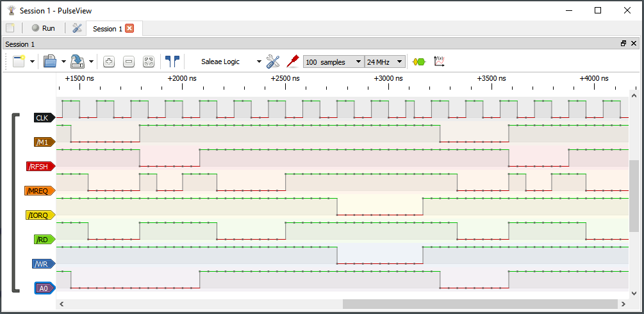Click the zoom-to-fit icon
644x314 pixels.
[x=149, y=62]
